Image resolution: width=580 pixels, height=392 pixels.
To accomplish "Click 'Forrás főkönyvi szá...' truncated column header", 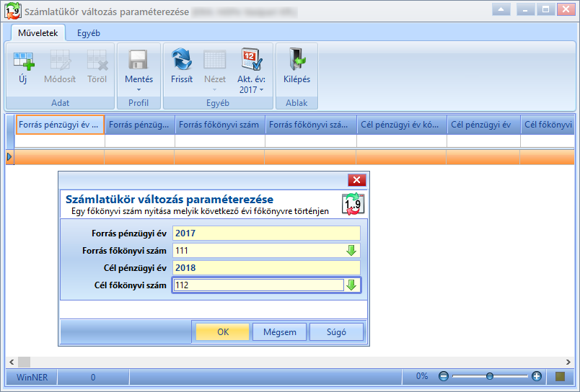I will click(x=311, y=125).
